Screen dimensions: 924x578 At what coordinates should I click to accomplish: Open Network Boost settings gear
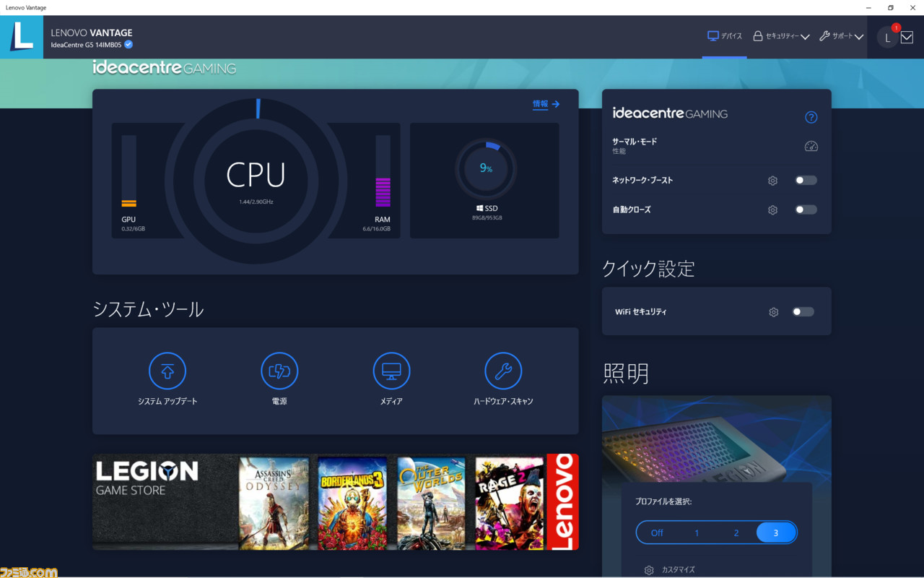pyautogui.click(x=772, y=181)
